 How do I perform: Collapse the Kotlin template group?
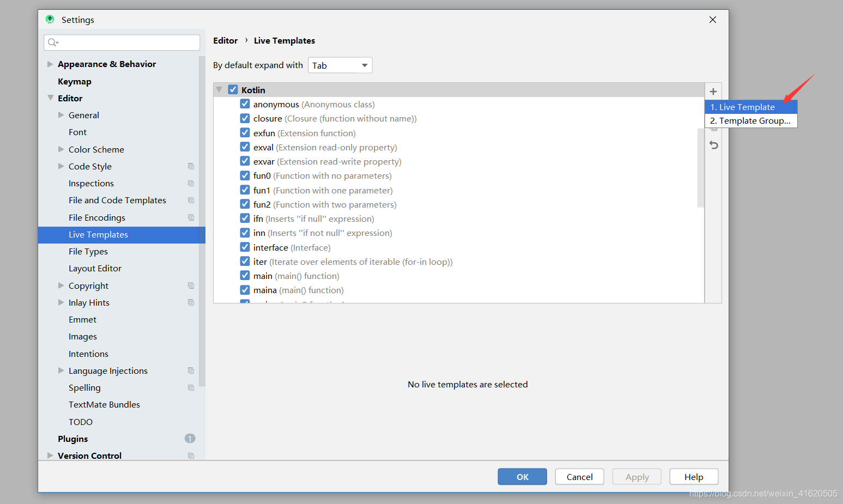click(x=219, y=89)
